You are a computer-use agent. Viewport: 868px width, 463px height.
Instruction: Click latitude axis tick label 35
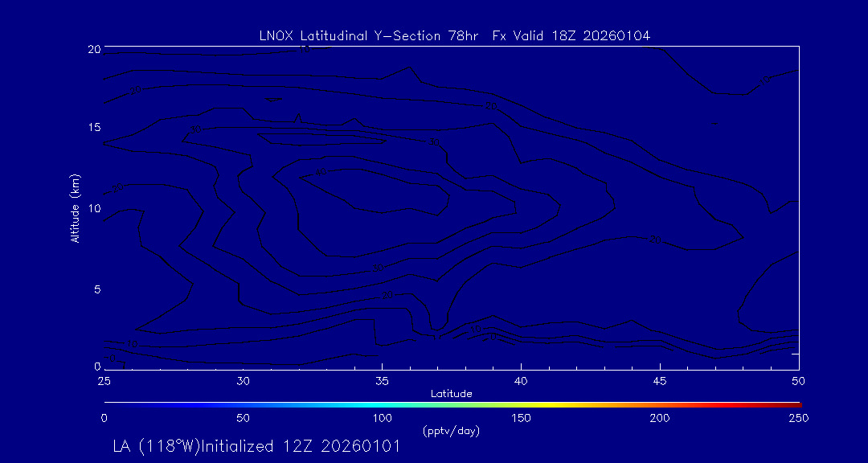382,381
